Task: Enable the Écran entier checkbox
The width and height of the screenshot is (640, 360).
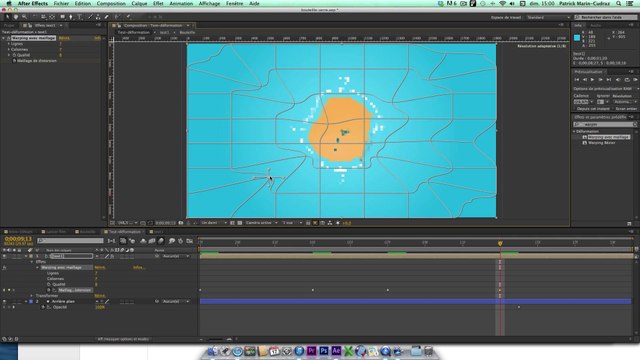Action: click(613, 109)
